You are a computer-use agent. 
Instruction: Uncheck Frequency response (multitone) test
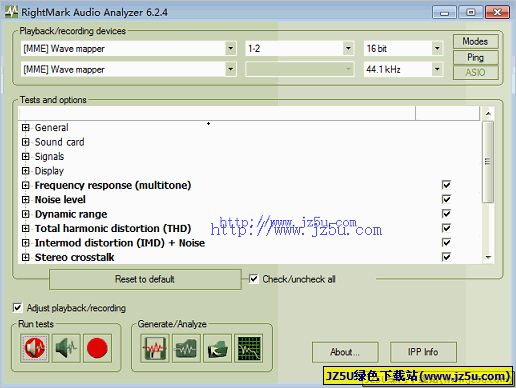tap(446, 185)
